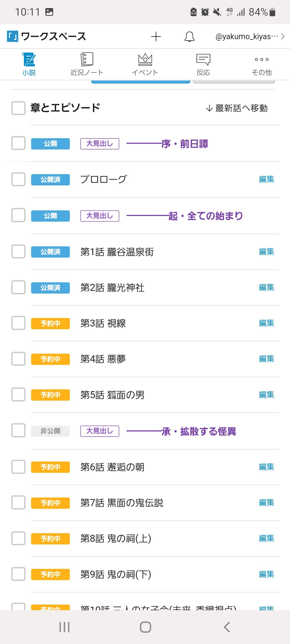This screenshot has width=290, height=644.
Task: Tap the Workspace logo icon
Action: click(12, 36)
